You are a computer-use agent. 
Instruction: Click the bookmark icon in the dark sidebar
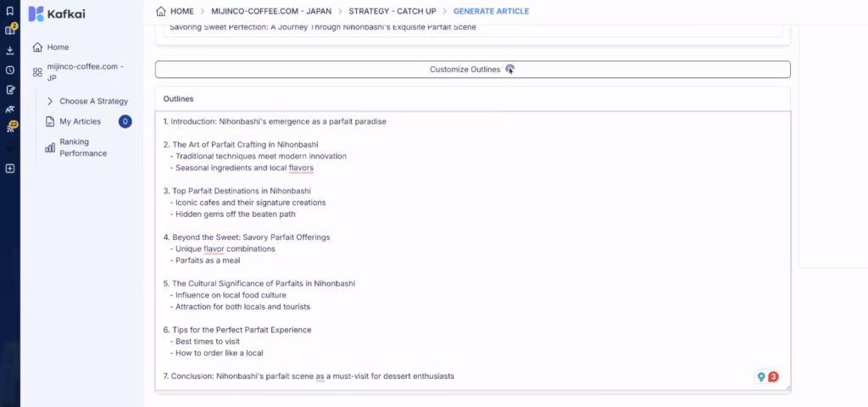[9, 11]
